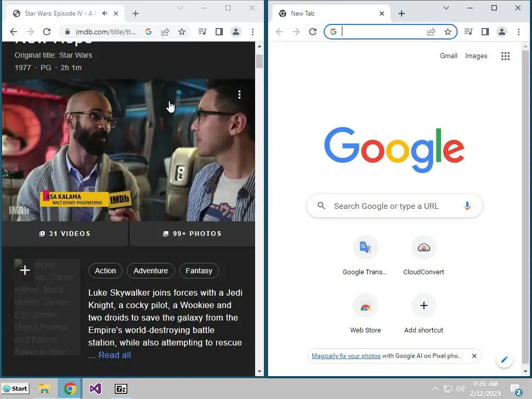The height and width of the screenshot is (399, 532).
Task: Mute the Star Wars tab audio icon
Action: (105, 13)
